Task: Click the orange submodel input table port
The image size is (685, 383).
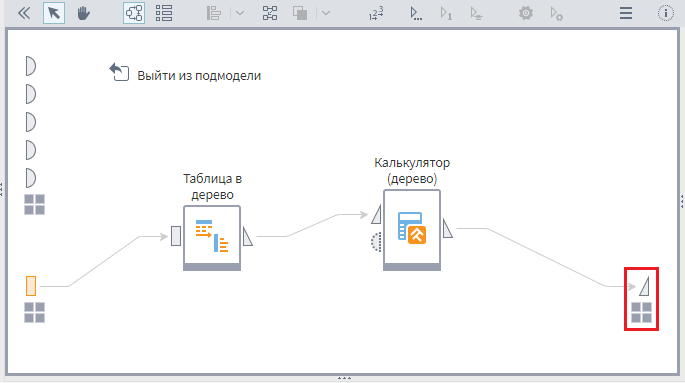Action: (31, 286)
